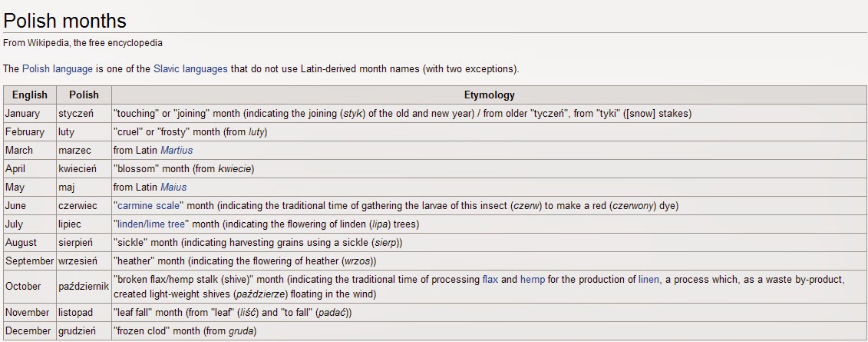Open the Slavic languages link
This screenshot has width=868, height=342.
[190, 69]
